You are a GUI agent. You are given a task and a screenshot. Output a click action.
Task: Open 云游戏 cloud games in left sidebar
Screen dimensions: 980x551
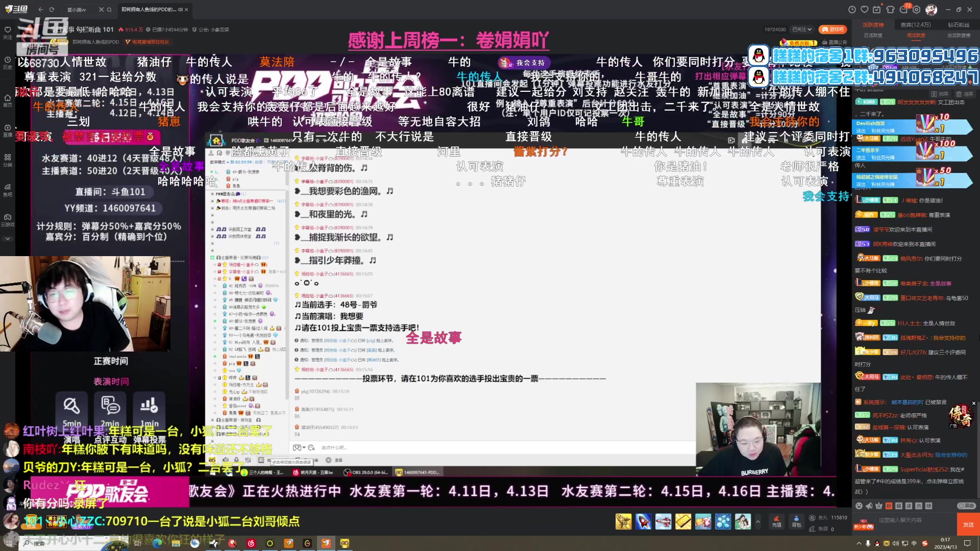click(x=8, y=219)
